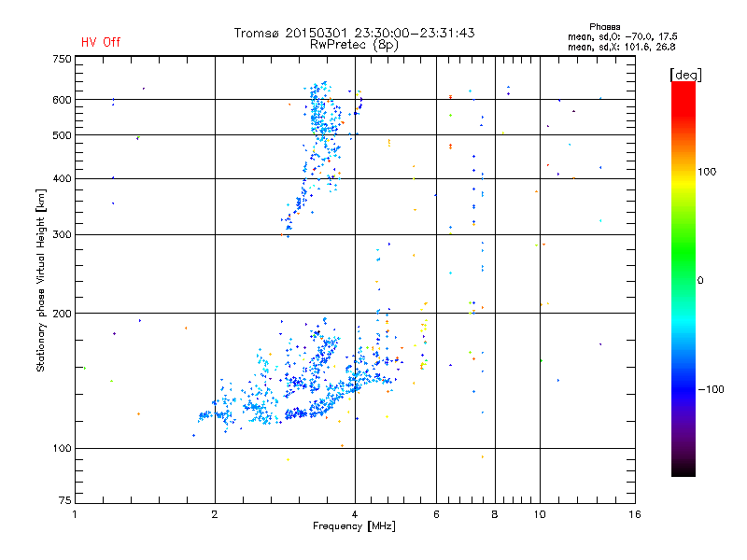This screenshot has width=747, height=560.
Task: Select the plot title 'Tromsø 20150301 23:30:00-23:31:43'
Action: 354,33
